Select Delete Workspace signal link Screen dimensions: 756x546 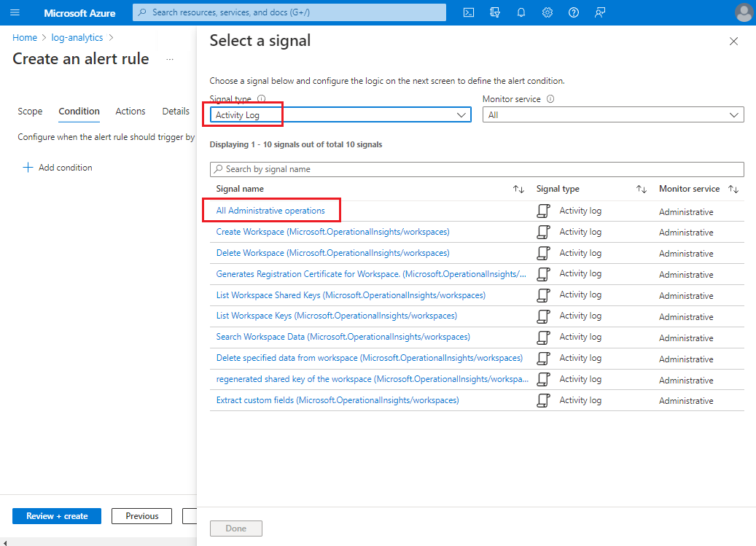click(x=332, y=253)
